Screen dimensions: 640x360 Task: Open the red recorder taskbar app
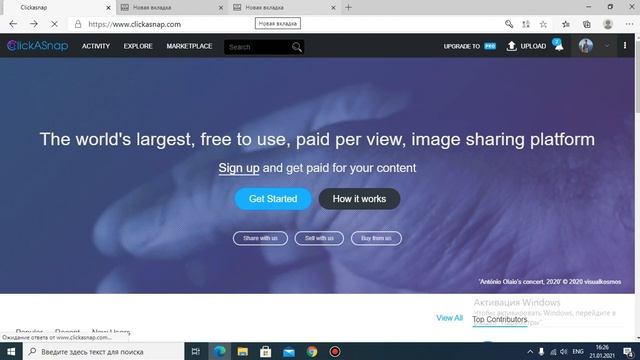(335, 351)
